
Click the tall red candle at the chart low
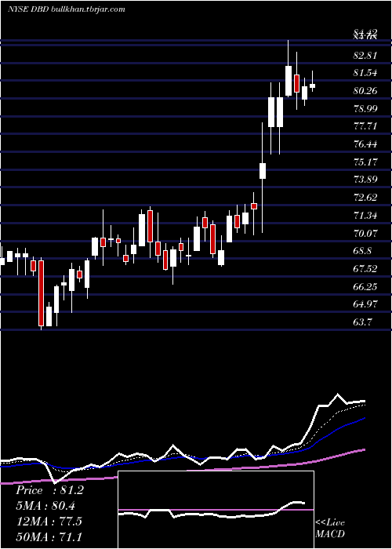click(42, 293)
